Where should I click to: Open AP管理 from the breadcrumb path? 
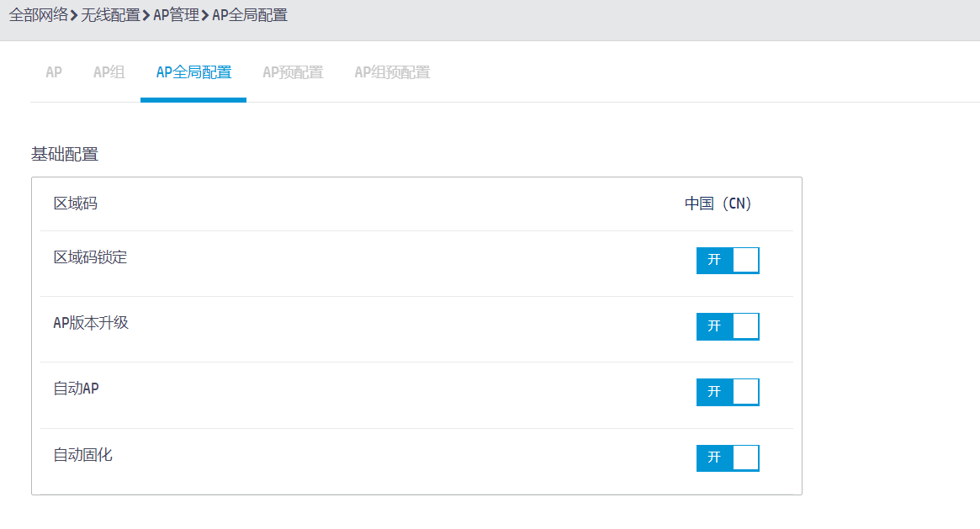176,15
